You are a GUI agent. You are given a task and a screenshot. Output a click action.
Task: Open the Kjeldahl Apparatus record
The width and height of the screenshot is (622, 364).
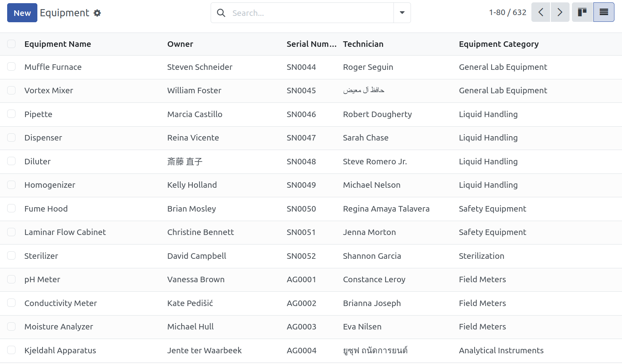pyautogui.click(x=60, y=351)
